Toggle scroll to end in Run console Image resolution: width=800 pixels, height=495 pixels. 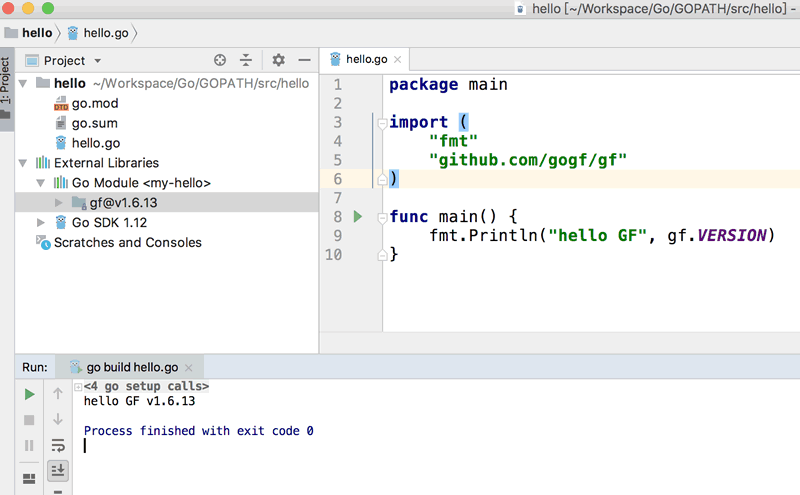tap(58, 469)
